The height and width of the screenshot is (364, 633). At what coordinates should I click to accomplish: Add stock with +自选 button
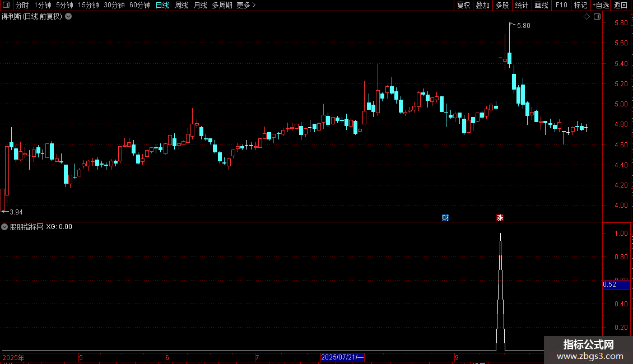(x=601, y=5)
